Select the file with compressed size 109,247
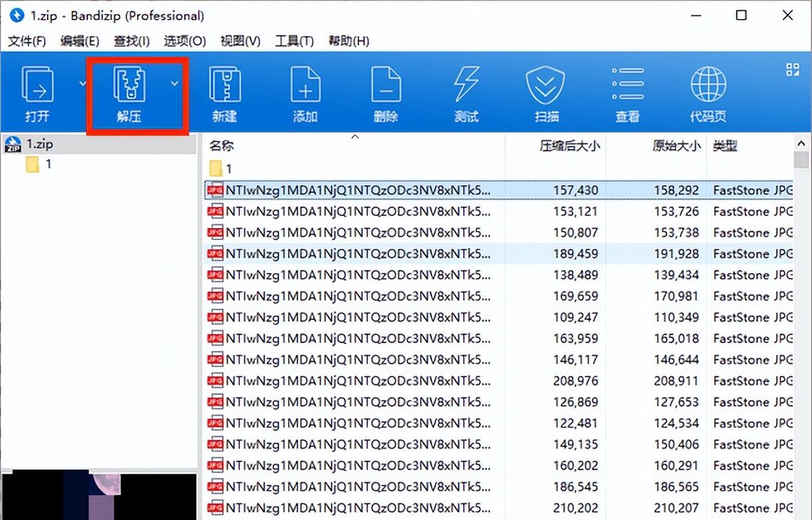The height and width of the screenshot is (520, 812). coord(499,317)
